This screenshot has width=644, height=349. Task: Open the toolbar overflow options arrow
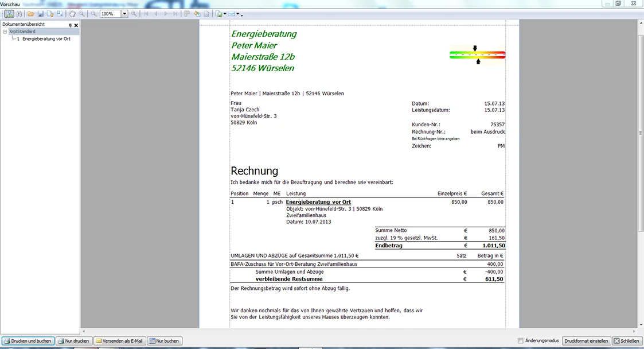coord(241,15)
